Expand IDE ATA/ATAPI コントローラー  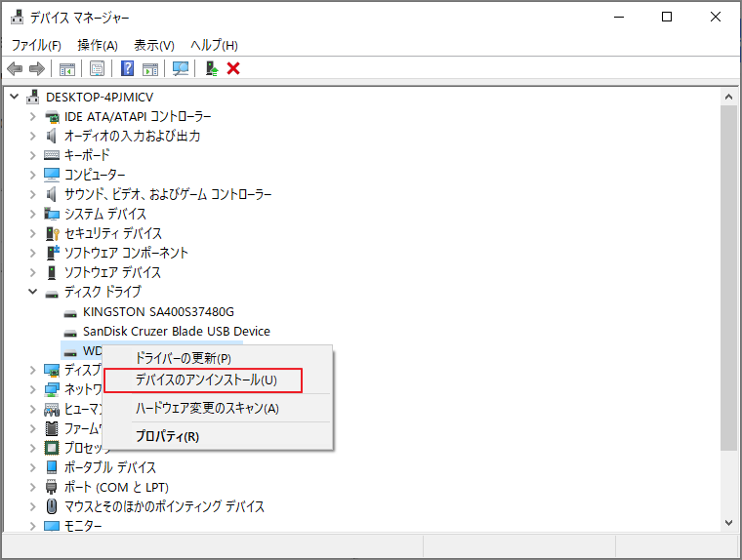(32, 116)
